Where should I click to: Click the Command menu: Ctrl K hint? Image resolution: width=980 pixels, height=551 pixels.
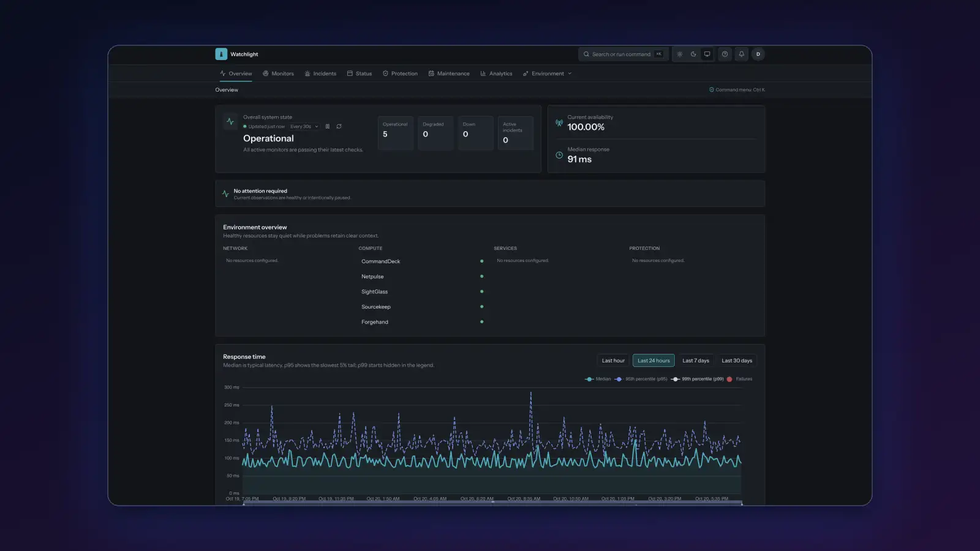[x=737, y=90]
